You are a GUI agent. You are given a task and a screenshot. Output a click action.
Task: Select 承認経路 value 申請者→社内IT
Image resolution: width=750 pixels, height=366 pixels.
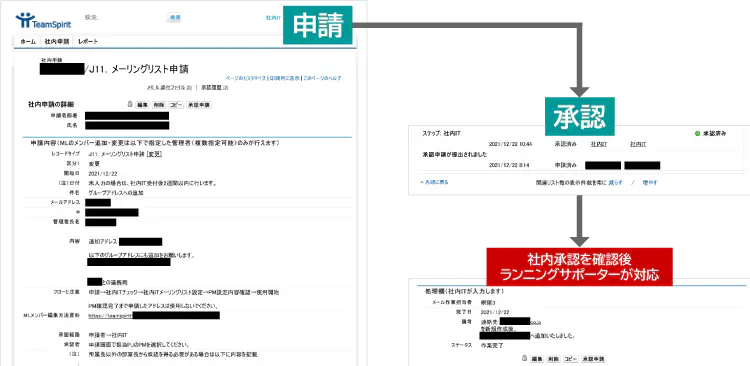coord(107,334)
